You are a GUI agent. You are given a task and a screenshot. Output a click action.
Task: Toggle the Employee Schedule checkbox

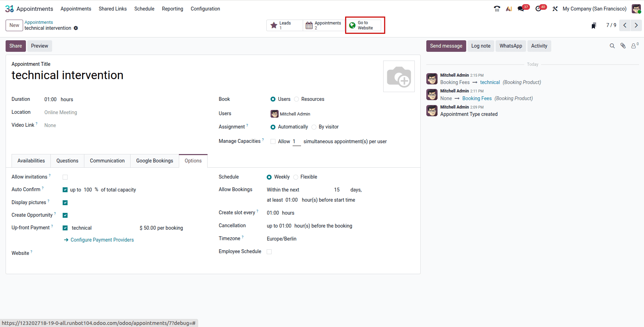coord(269,252)
